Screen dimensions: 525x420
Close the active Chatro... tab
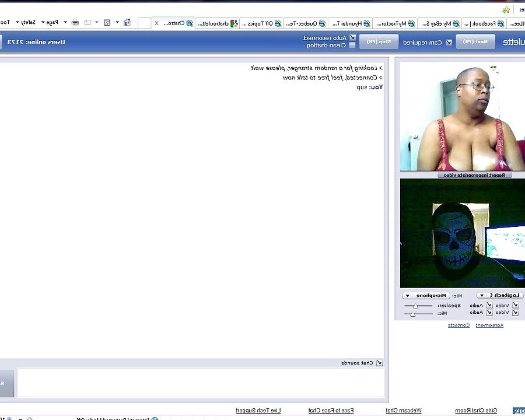point(156,23)
